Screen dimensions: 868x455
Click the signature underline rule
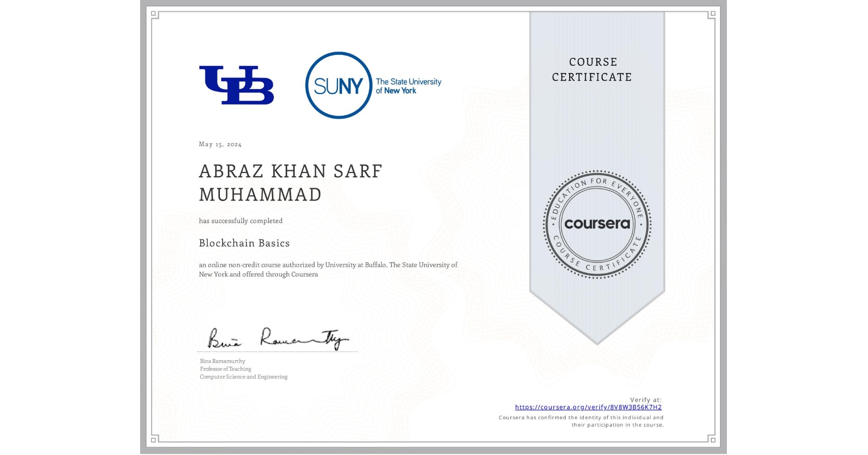pyautogui.click(x=277, y=351)
